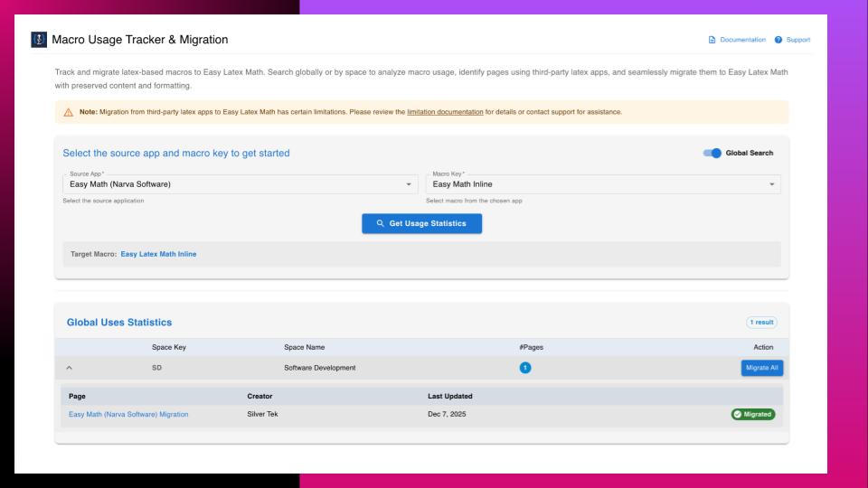Click the Get Usage Statistics button

tap(422, 223)
